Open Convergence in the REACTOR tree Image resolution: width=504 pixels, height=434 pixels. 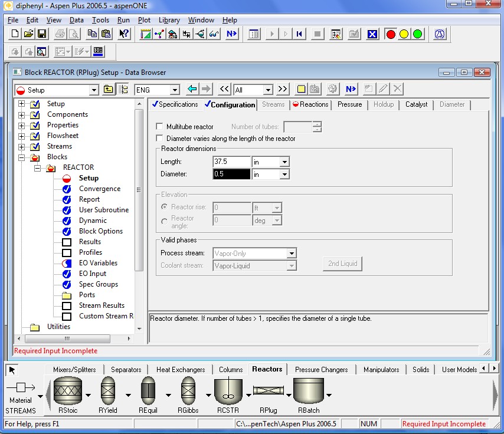99,189
